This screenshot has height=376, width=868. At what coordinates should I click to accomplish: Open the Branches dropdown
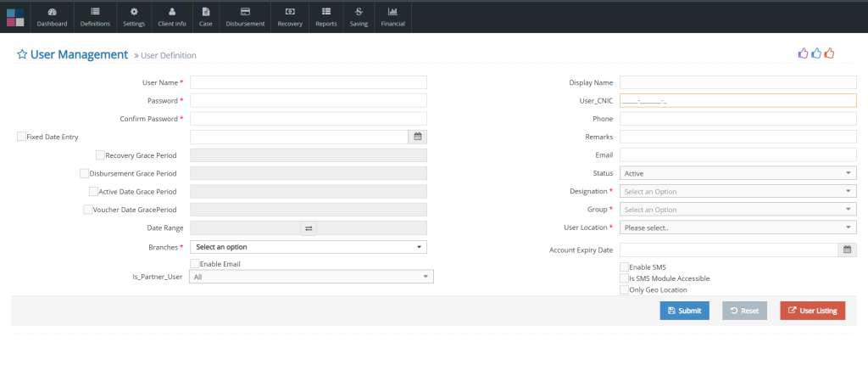tap(309, 247)
